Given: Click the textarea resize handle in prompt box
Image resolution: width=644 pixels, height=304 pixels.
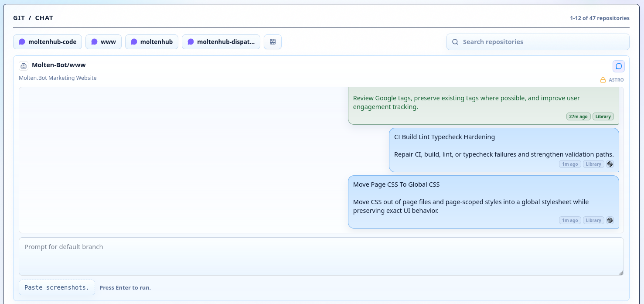Looking at the screenshot, I should coord(621,273).
